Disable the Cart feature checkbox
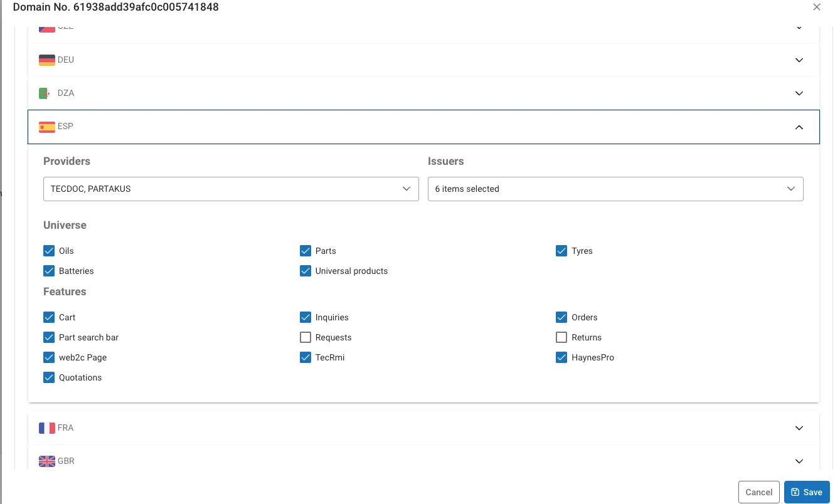This screenshot has height=504, width=840. coord(49,317)
